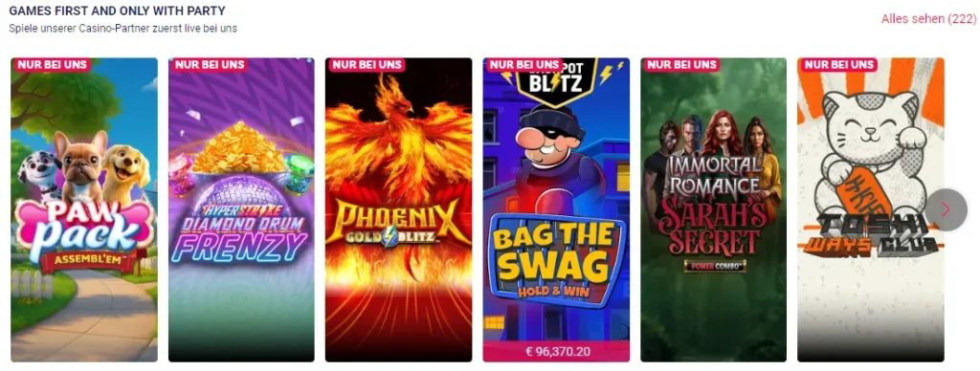Click NUR BEI UNS badge on Sarah's Secret
Image resolution: width=980 pixels, height=371 pixels.
680,65
